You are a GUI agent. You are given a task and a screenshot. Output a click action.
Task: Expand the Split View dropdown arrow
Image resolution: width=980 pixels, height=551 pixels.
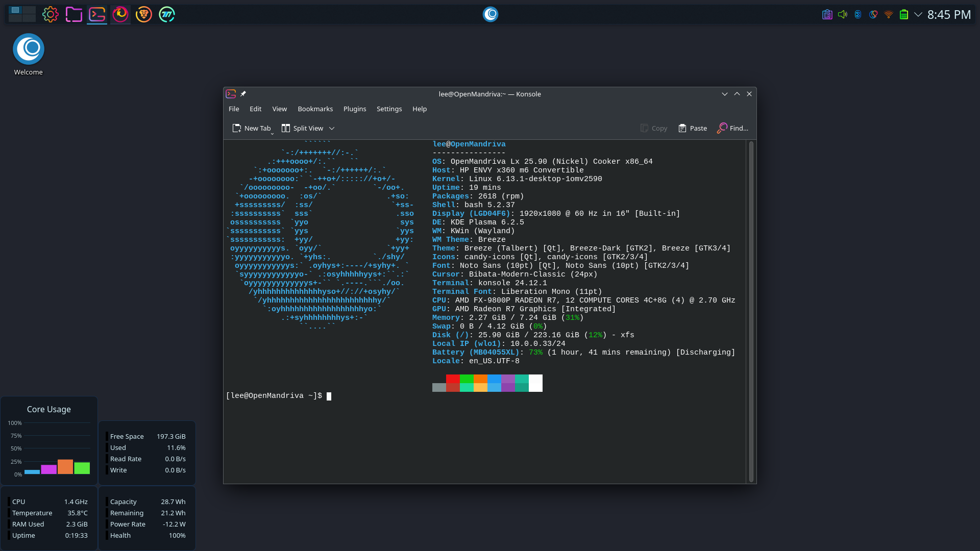332,129
